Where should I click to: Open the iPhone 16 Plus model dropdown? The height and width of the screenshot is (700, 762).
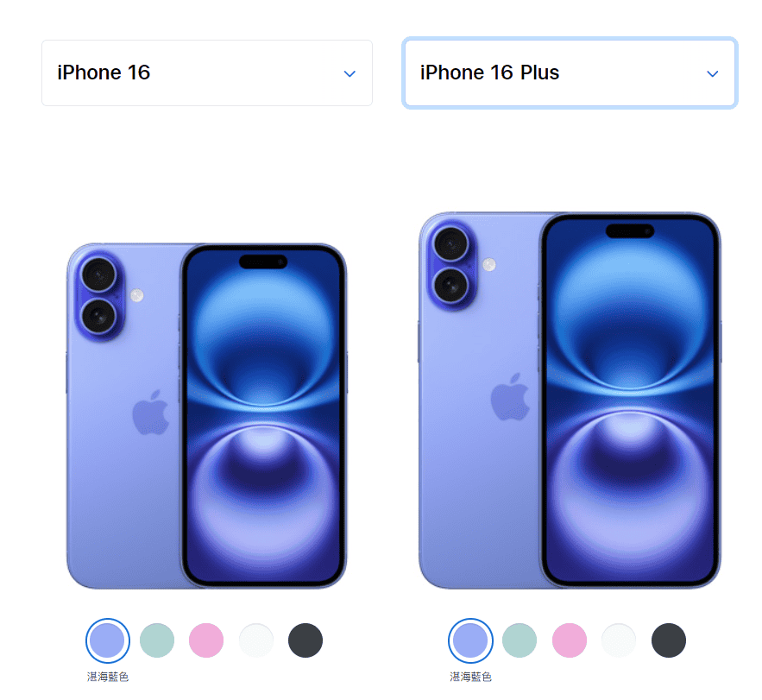click(570, 73)
